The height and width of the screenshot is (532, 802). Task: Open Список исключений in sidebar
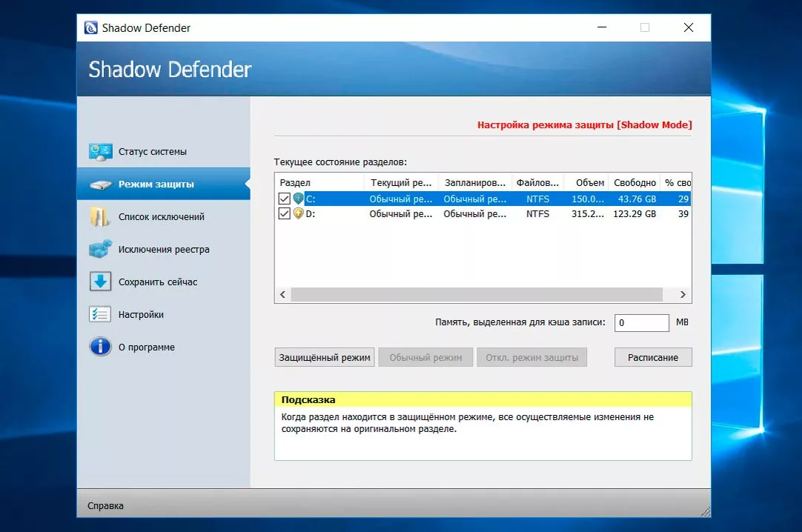click(164, 216)
